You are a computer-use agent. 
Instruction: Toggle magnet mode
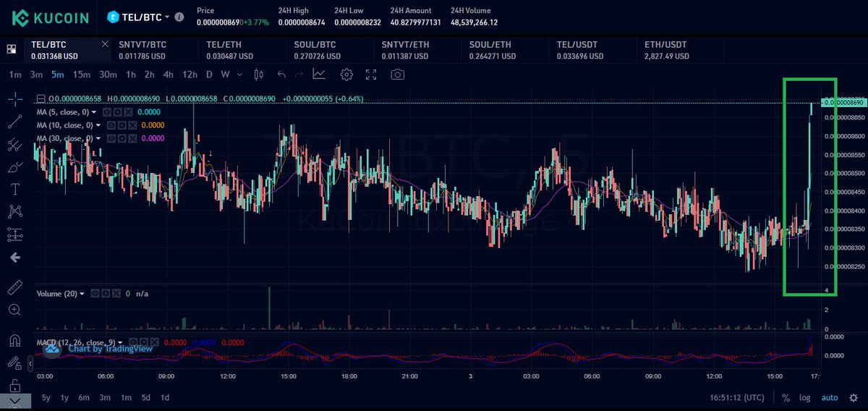click(x=14, y=340)
